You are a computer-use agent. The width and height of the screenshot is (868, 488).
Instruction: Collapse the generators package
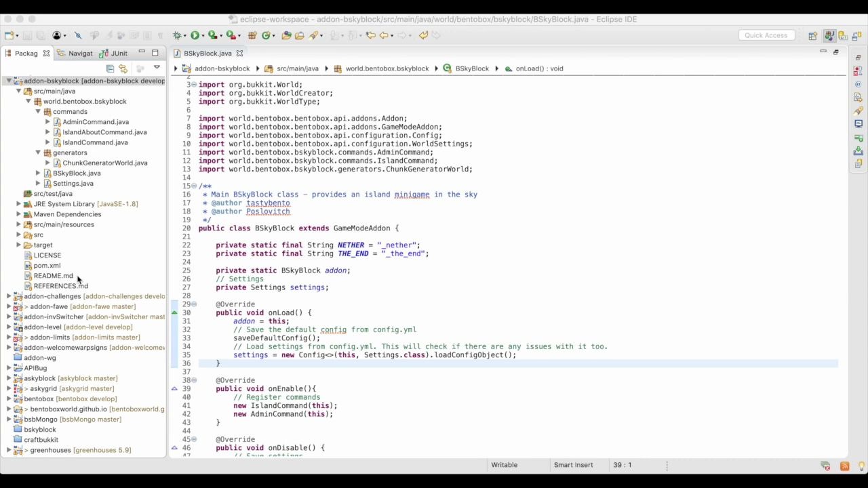(x=38, y=152)
